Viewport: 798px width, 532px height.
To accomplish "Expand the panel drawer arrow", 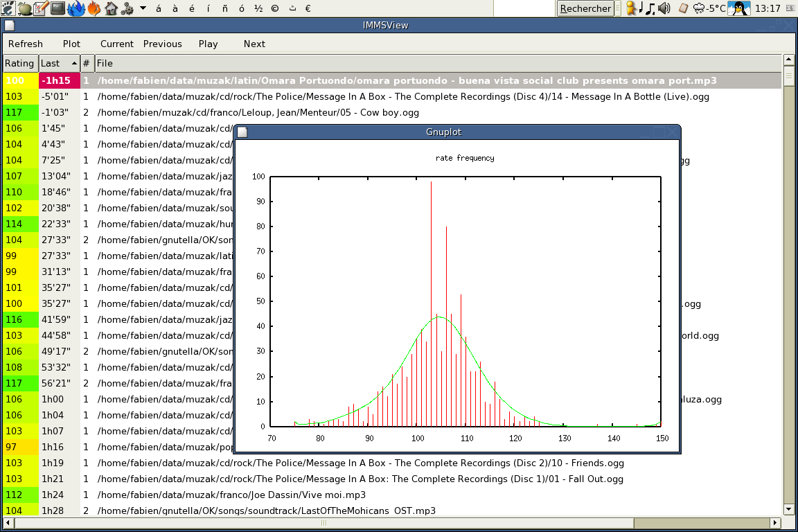I will pos(143,8).
